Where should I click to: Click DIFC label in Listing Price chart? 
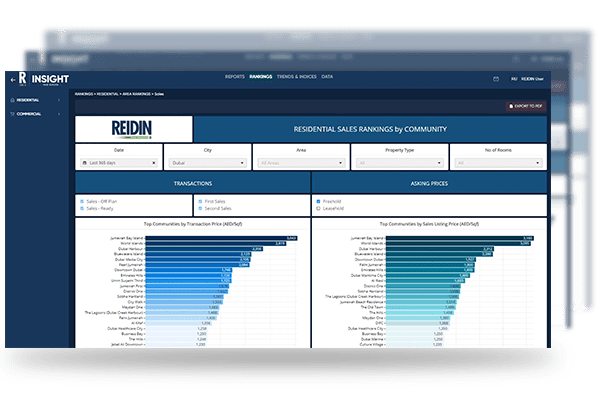point(379,323)
